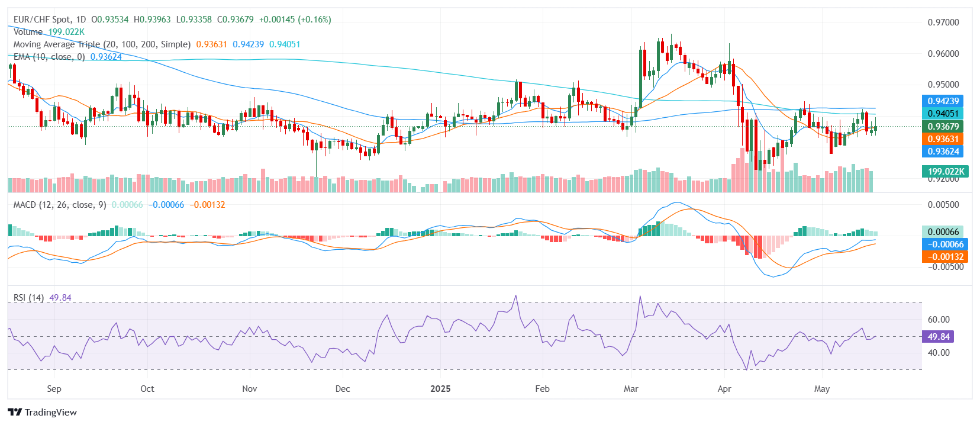The image size is (980, 425).
Task: Click the RSI (14) indicator legend
Action: pos(29,298)
